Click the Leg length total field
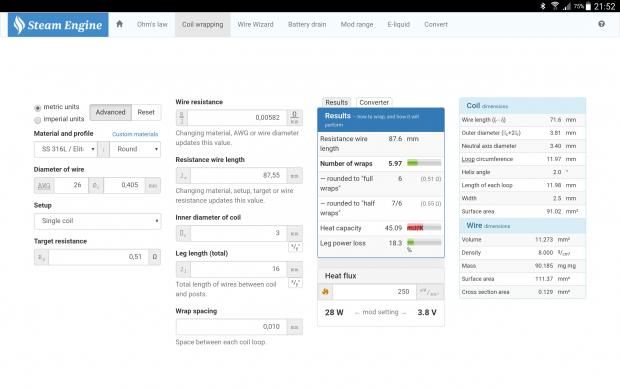Viewport: 620px width, 388px height. pos(239,269)
